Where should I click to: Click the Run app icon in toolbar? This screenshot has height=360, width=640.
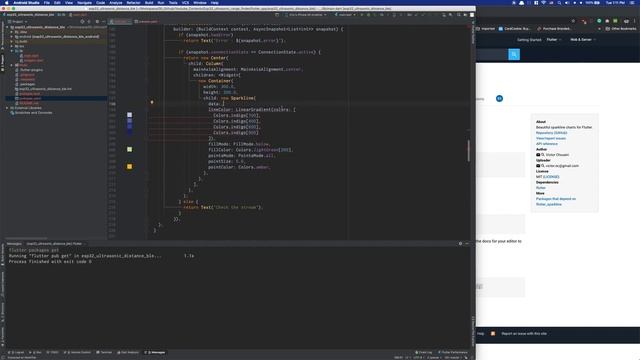362,15
